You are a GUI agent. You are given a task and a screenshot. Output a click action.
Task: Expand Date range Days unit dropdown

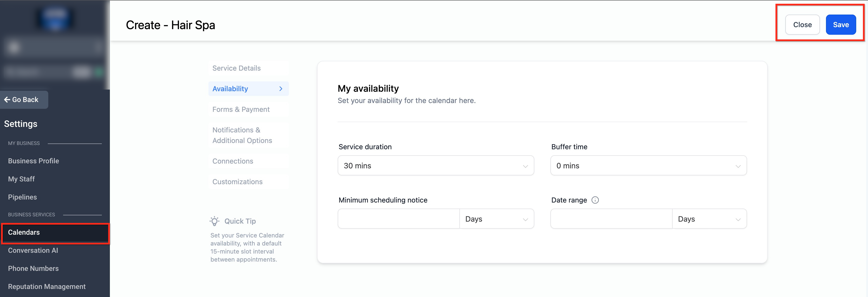[709, 219]
